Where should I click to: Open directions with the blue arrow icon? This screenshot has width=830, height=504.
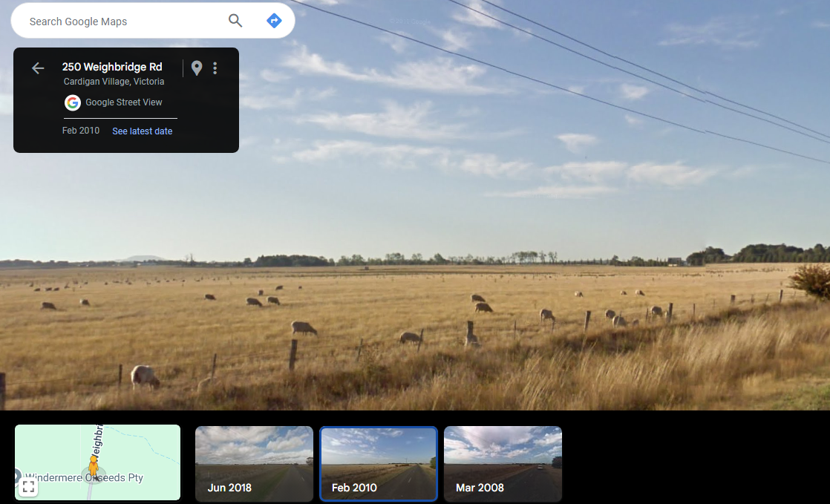274,21
